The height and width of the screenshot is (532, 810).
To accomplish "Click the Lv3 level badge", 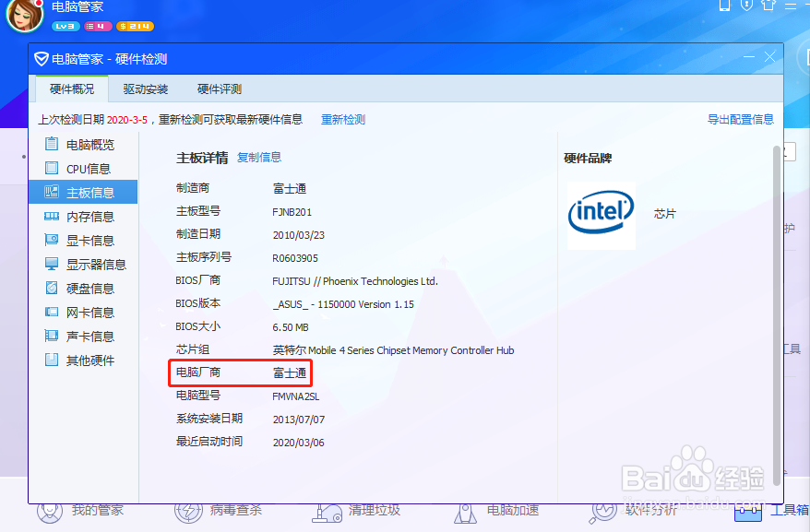I will coord(66,26).
